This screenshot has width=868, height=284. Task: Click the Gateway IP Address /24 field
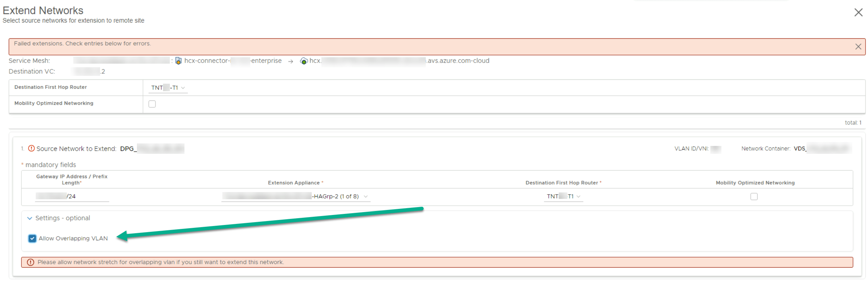click(x=71, y=196)
